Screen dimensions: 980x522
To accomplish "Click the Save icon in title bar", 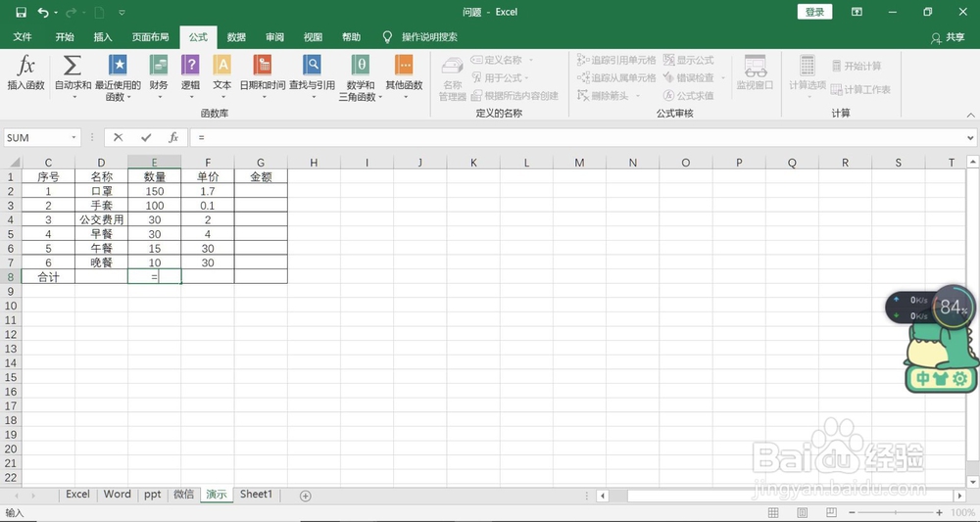I will 21,12.
